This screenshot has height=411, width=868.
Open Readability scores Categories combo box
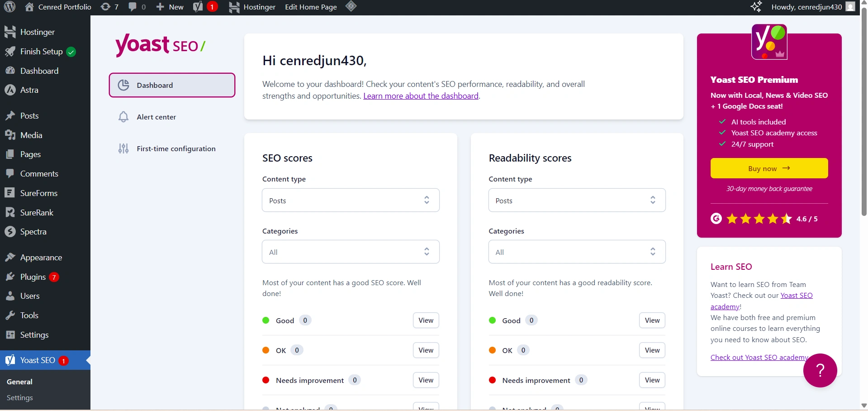pyautogui.click(x=577, y=252)
